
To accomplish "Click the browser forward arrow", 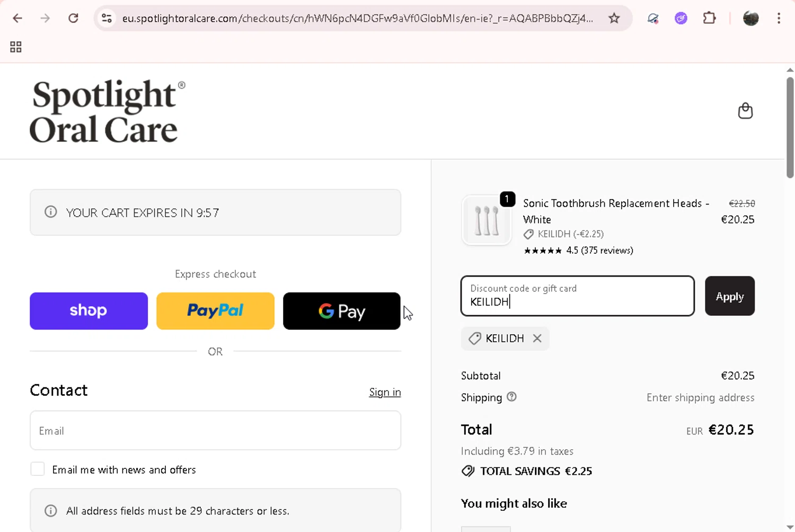I will [x=45, y=19].
